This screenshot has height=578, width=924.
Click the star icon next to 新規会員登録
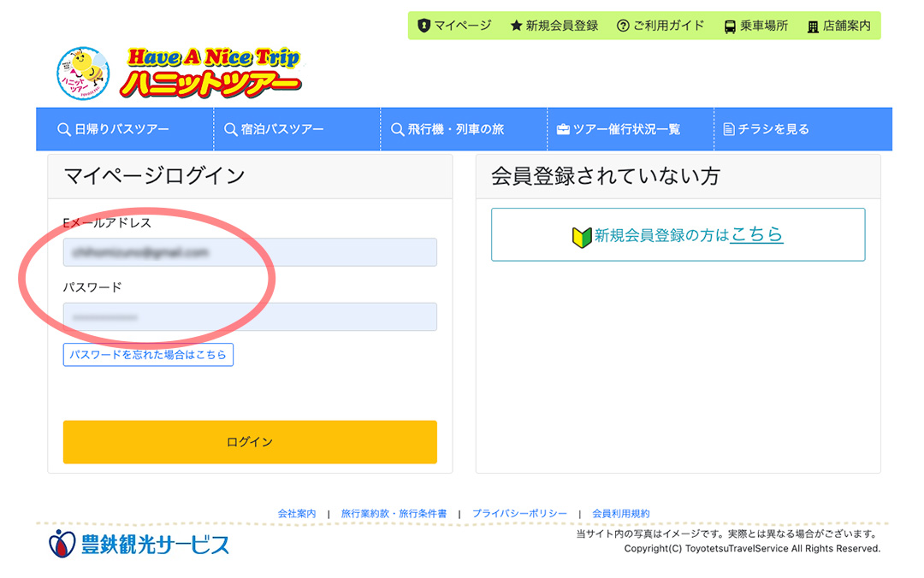pyautogui.click(x=517, y=26)
